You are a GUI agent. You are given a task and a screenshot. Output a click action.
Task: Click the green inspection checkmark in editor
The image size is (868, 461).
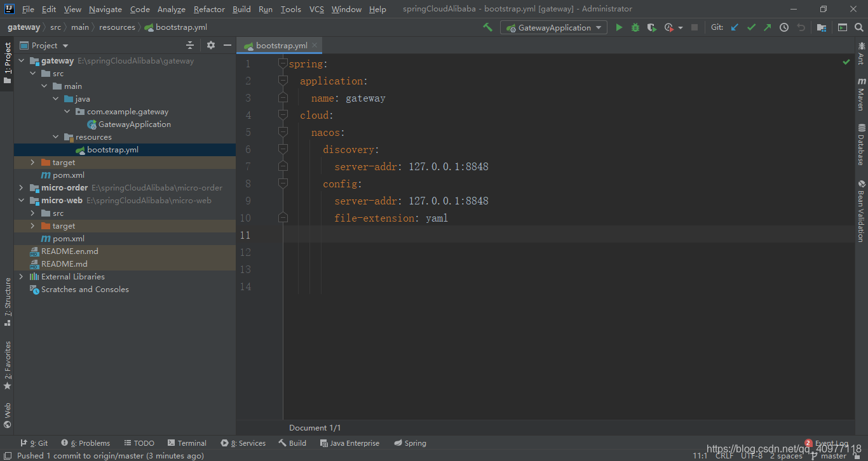[846, 62]
